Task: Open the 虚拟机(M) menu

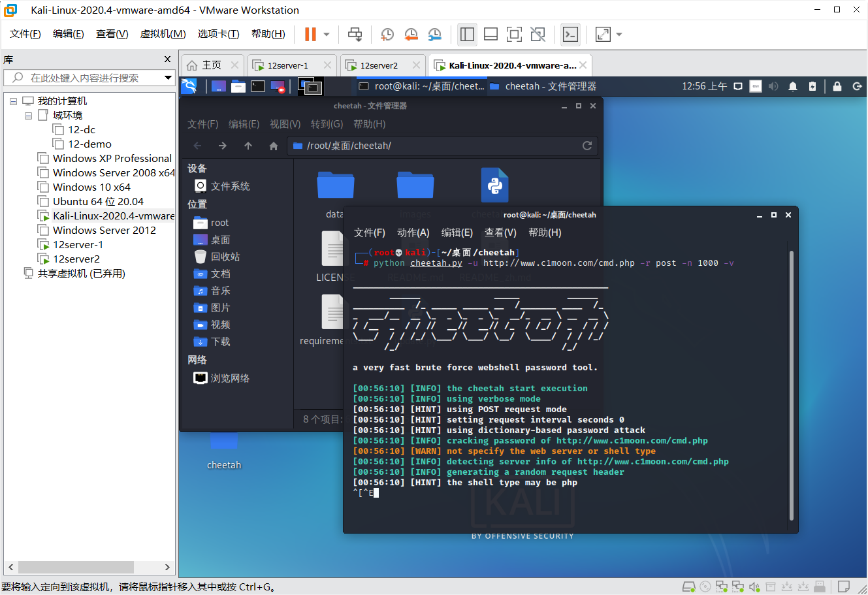Action: tap(163, 34)
